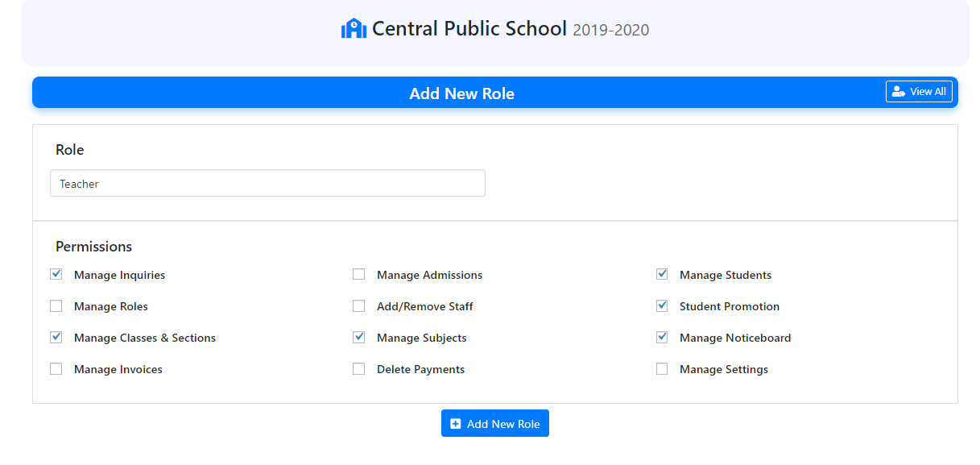Submit with the Add New Role button

(x=494, y=424)
